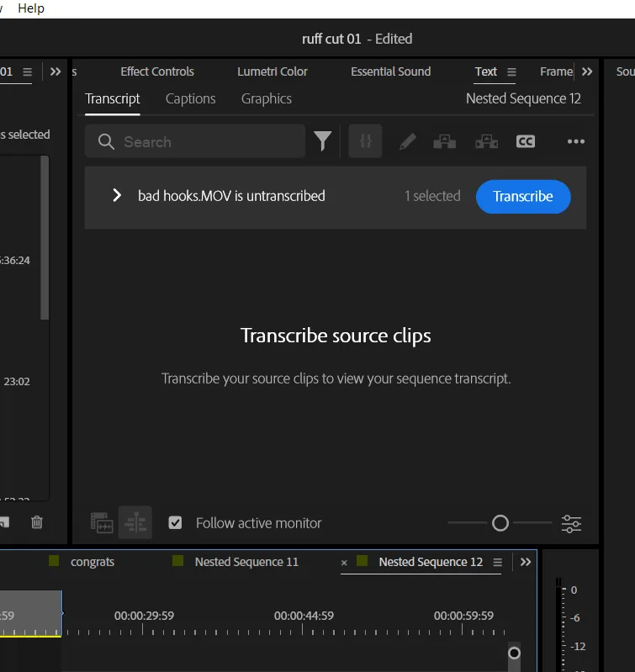Open the left panel hamburger menu beside 01
This screenshot has width=635, height=672.
click(x=28, y=72)
